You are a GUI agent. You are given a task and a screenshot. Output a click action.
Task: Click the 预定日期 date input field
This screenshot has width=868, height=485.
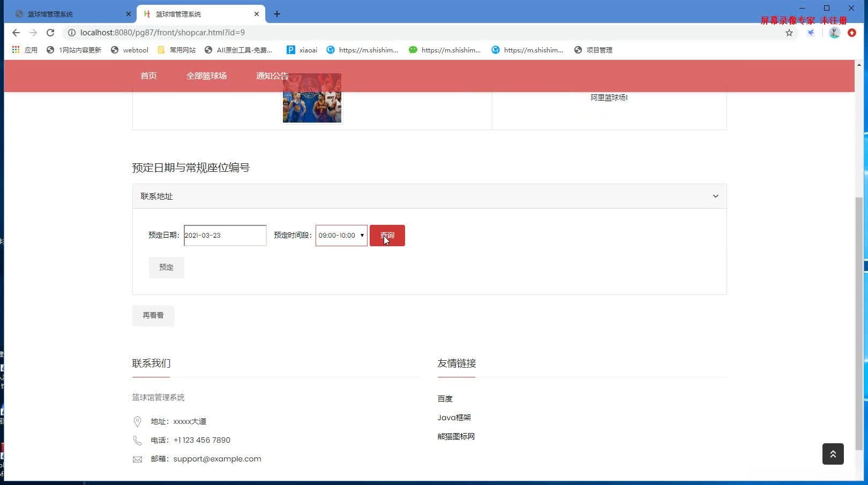pos(224,235)
